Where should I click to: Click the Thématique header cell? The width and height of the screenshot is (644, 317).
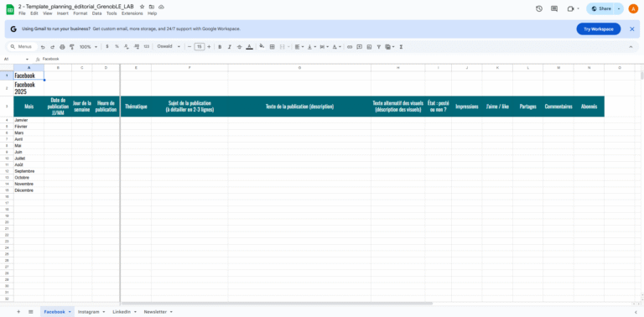point(136,107)
